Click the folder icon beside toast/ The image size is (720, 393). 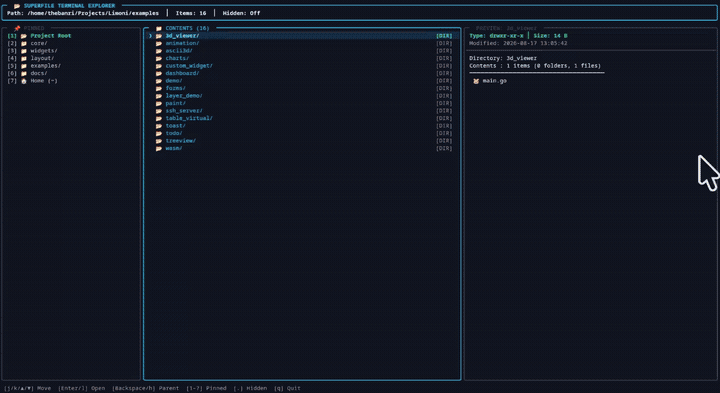coord(159,126)
